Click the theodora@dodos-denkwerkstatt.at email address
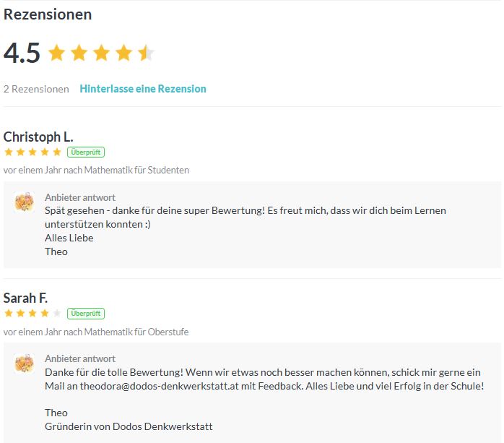Screen dimensions: 504x443 coord(159,386)
